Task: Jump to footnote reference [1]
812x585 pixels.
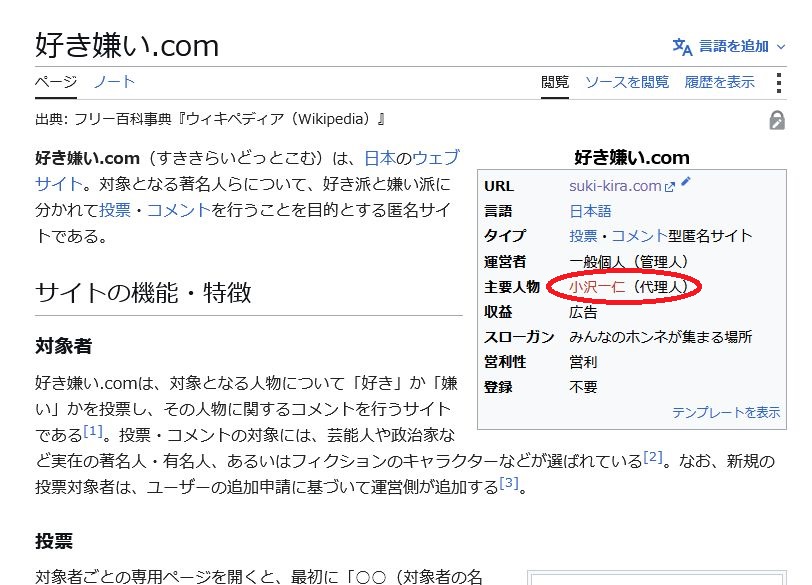Action: [x=93, y=430]
